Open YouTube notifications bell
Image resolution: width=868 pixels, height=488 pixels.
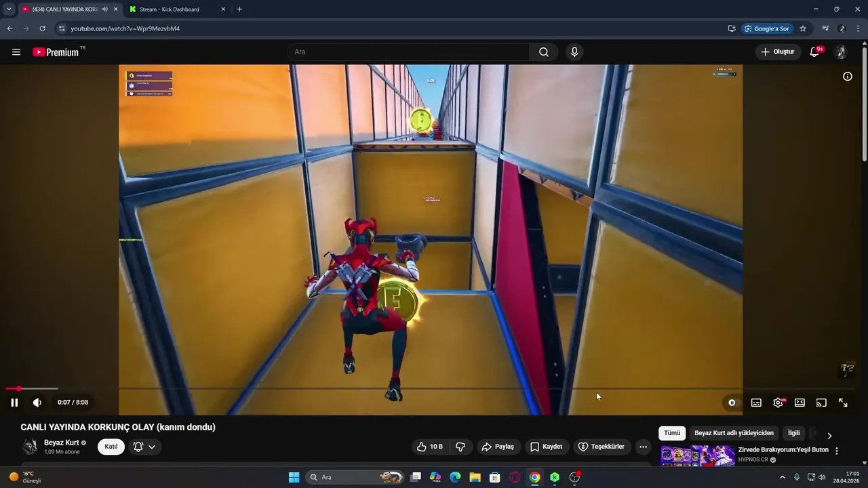815,52
